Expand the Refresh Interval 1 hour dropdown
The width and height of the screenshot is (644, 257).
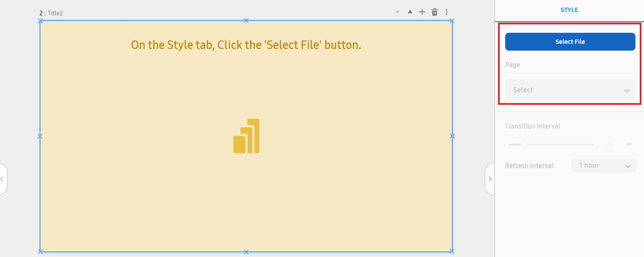[x=603, y=166]
